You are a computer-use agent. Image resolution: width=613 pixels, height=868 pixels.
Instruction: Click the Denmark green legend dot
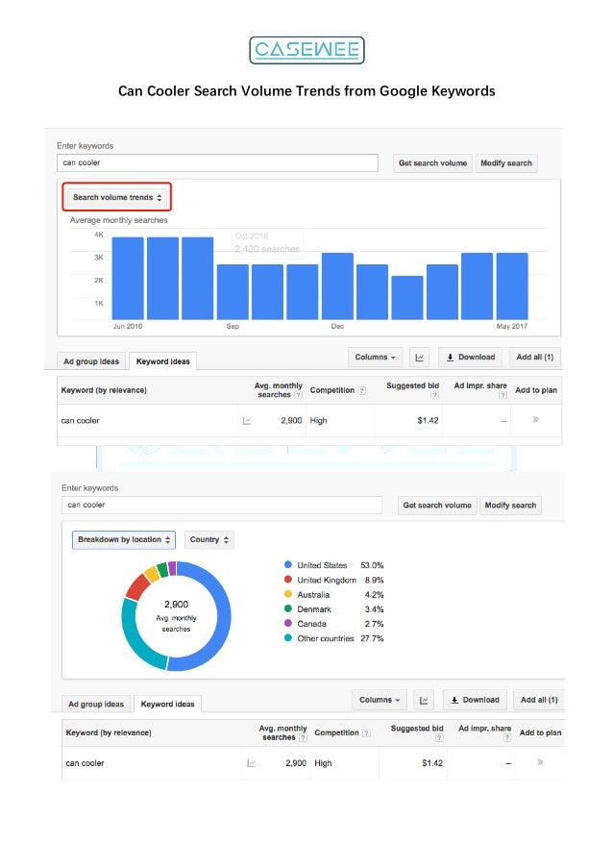coord(287,608)
